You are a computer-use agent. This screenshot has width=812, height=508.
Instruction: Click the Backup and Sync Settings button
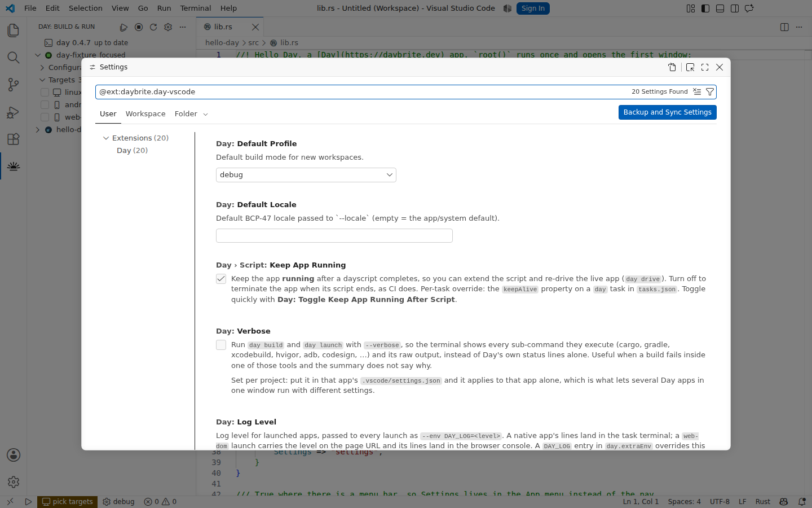pyautogui.click(x=668, y=112)
